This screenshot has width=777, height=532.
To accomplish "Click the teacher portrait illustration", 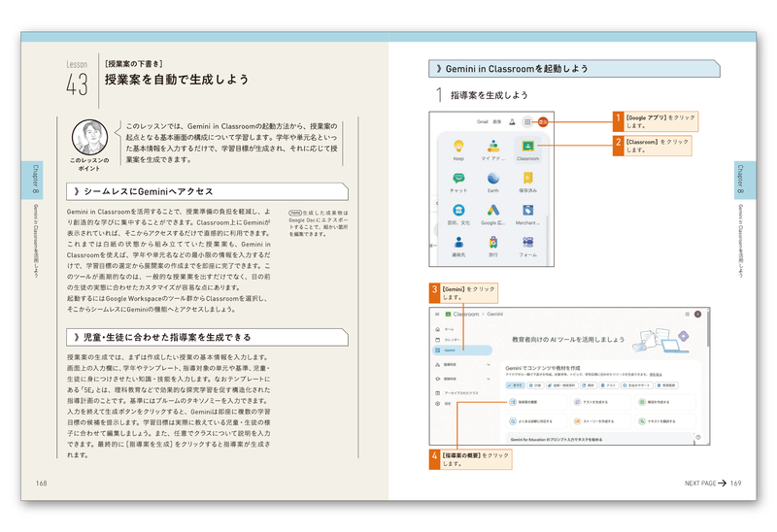I will tap(89, 138).
